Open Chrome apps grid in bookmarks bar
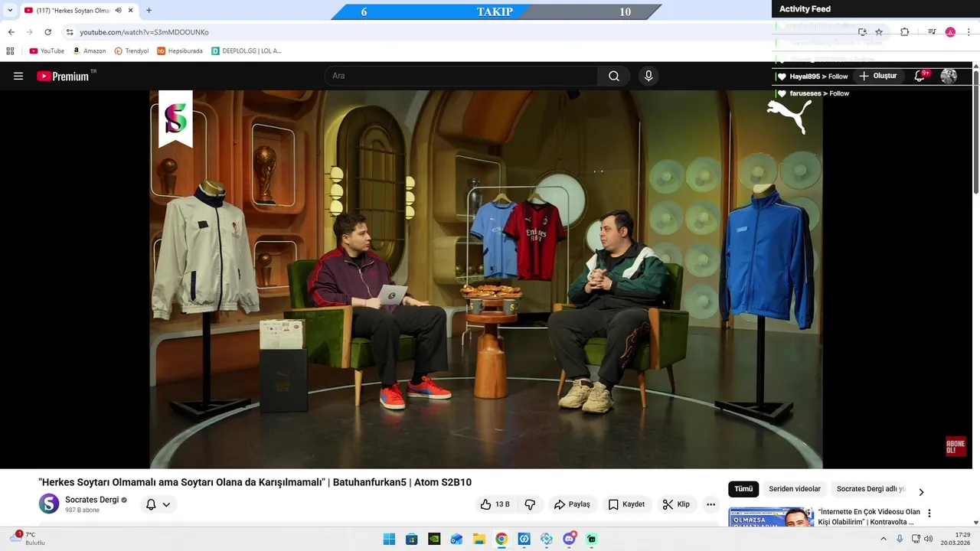 pos(10,51)
